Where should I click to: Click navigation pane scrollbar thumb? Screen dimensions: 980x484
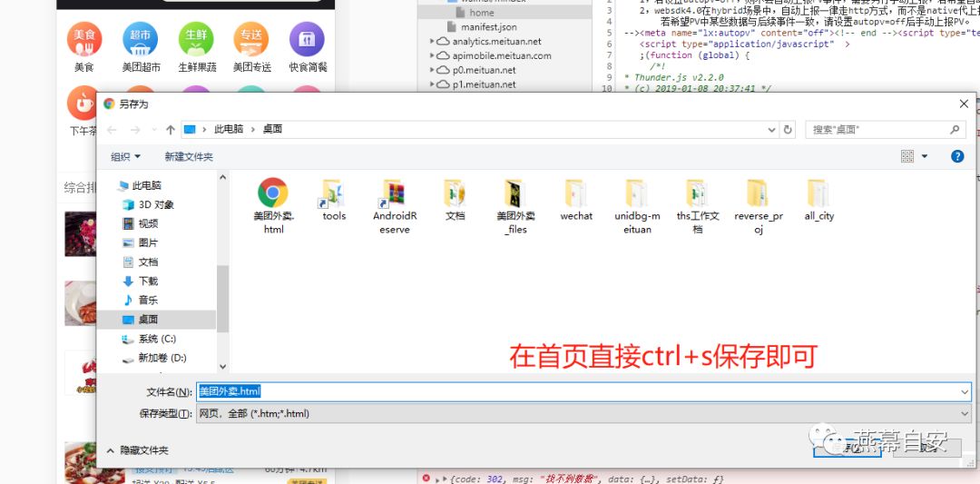[x=222, y=298]
